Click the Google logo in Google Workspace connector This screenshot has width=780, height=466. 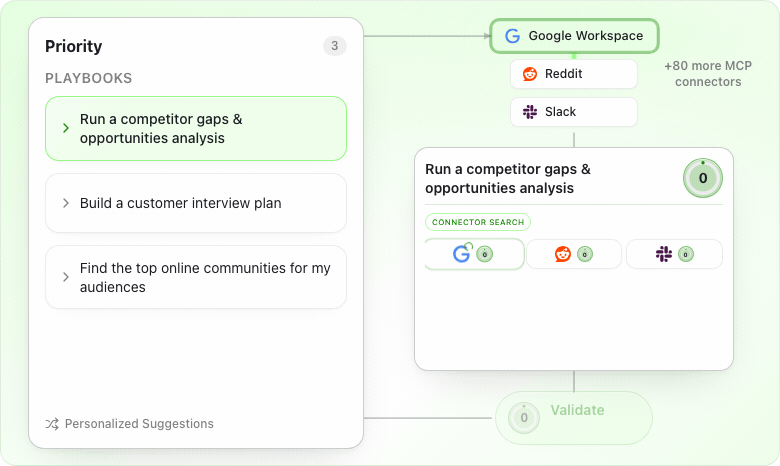click(x=512, y=36)
